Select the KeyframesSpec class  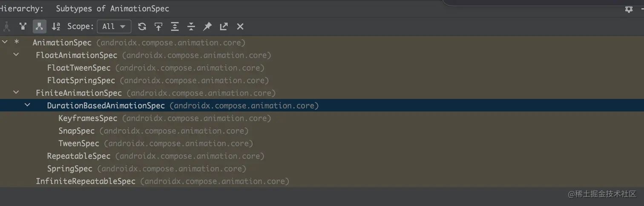pyautogui.click(x=88, y=118)
